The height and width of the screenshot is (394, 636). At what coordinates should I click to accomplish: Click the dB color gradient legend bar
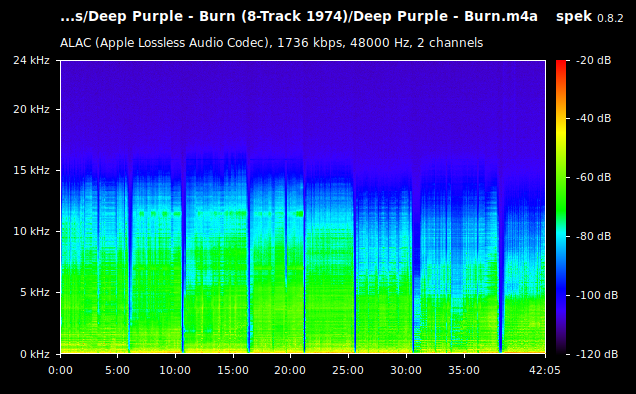pos(561,207)
